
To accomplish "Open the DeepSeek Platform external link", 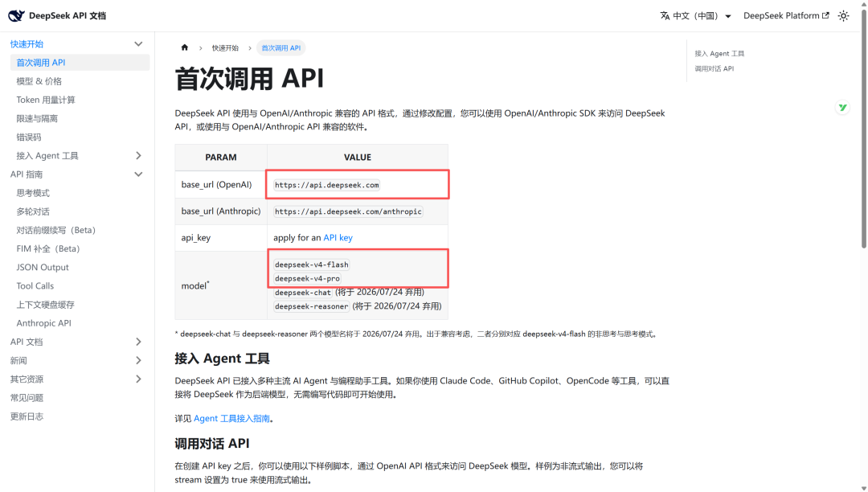I will pyautogui.click(x=786, y=16).
